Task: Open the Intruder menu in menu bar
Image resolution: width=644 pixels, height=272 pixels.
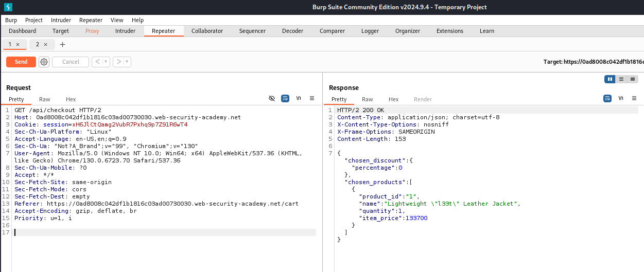Action: point(61,20)
